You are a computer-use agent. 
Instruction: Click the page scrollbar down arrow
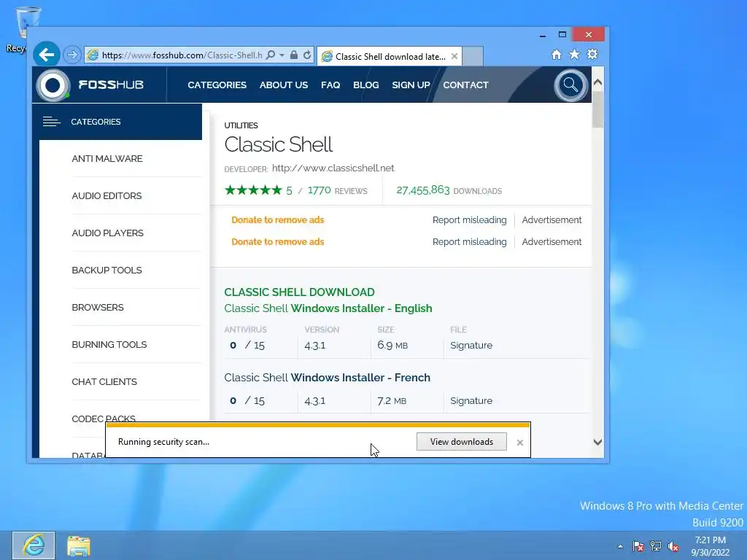(597, 442)
